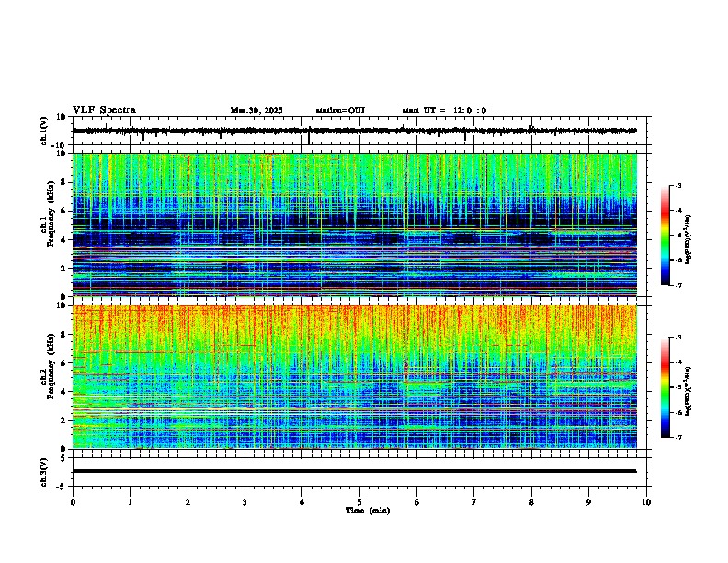Click inside the ch.1 spectrogram panel
Image resolution: width=728 pixels, height=563 pixels.
click(354, 224)
